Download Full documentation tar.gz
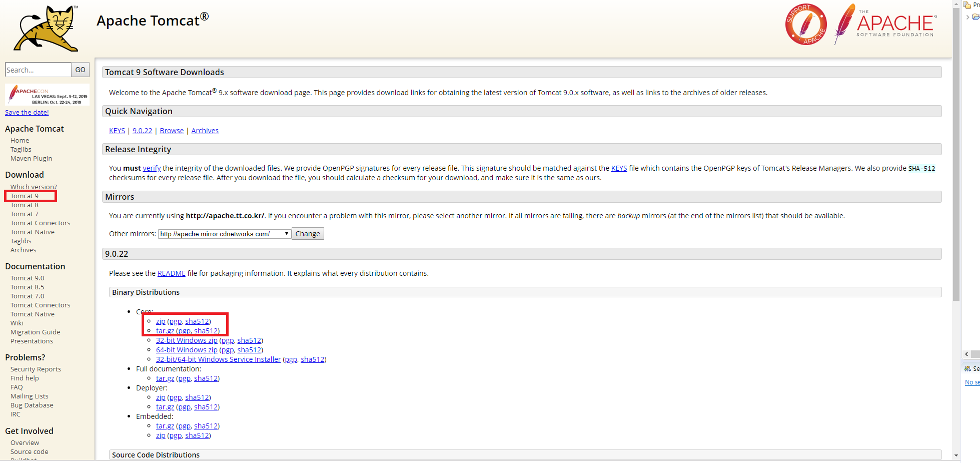 pyautogui.click(x=165, y=378)
